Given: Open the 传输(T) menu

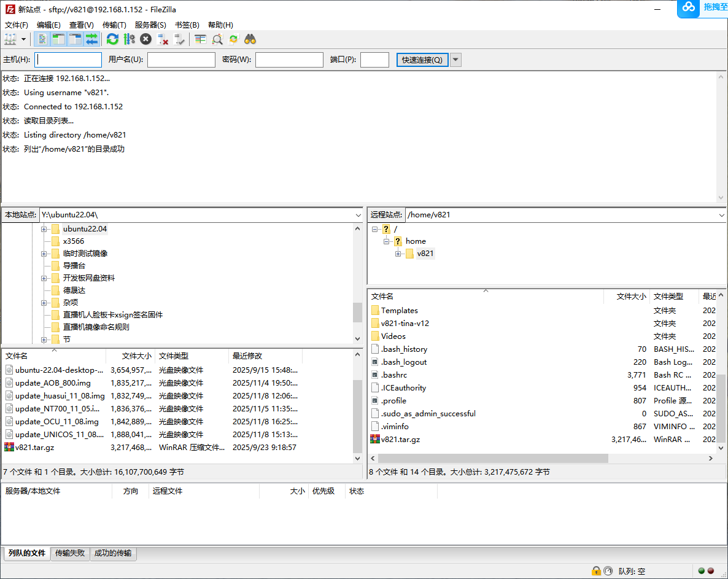Looking at the screenshot, I should pyautogui.click(x=114, y=25).
